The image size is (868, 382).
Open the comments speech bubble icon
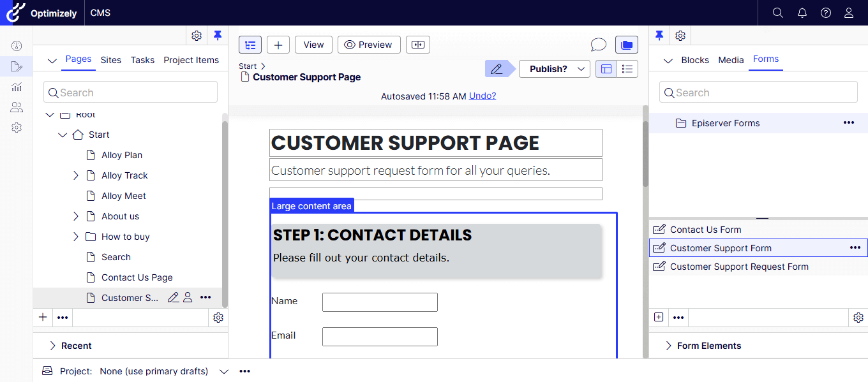point(598,45)
